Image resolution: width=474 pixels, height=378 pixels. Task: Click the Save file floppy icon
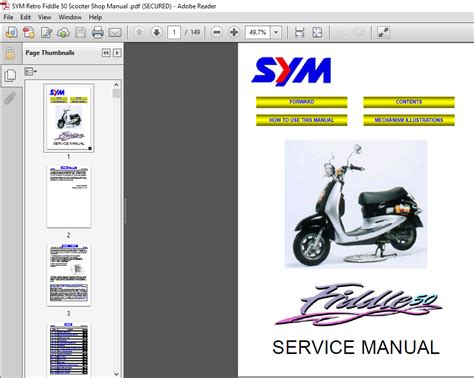click(80, 32)
